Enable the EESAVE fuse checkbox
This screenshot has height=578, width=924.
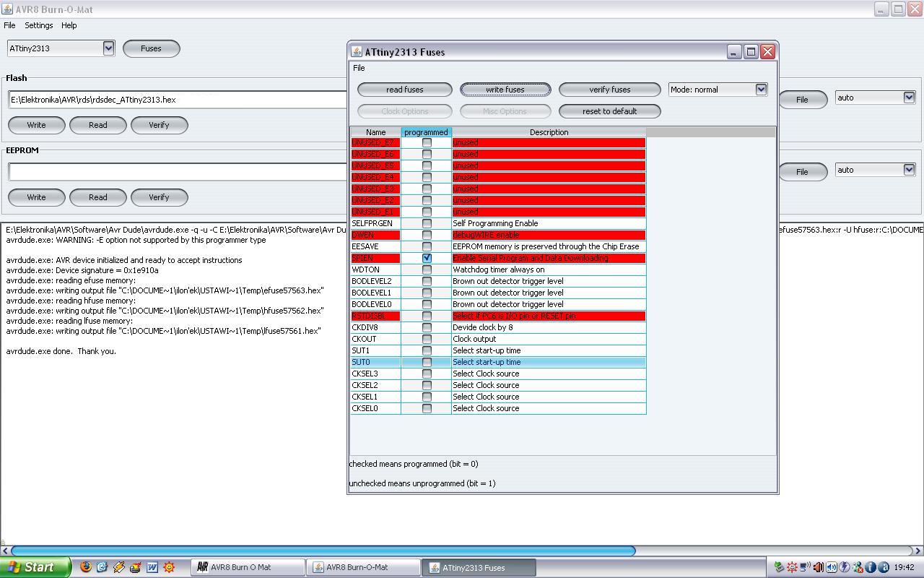click(x=427, y=246)
